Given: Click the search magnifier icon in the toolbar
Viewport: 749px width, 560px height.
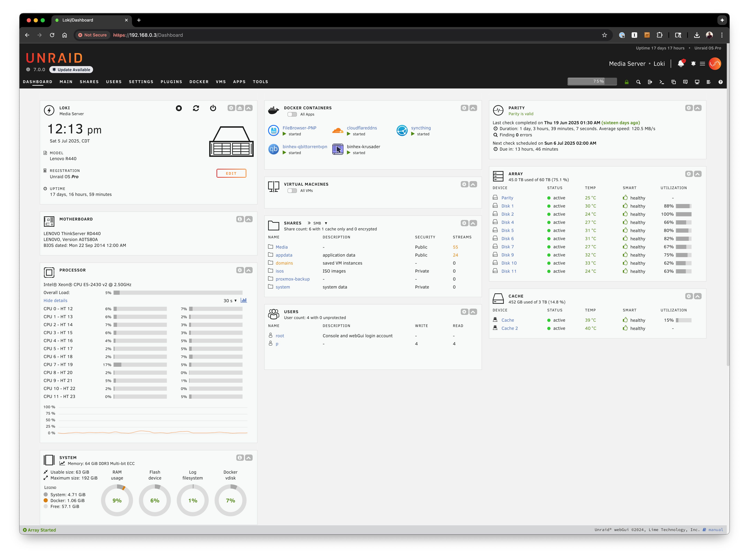Looking at the screenshot, I should coord(638,82).
